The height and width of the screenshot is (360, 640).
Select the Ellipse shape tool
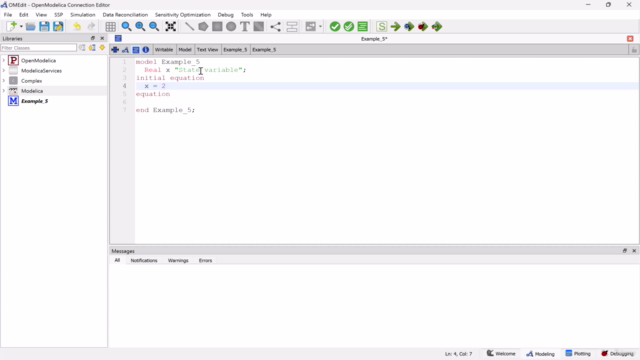tap(231, 27)
